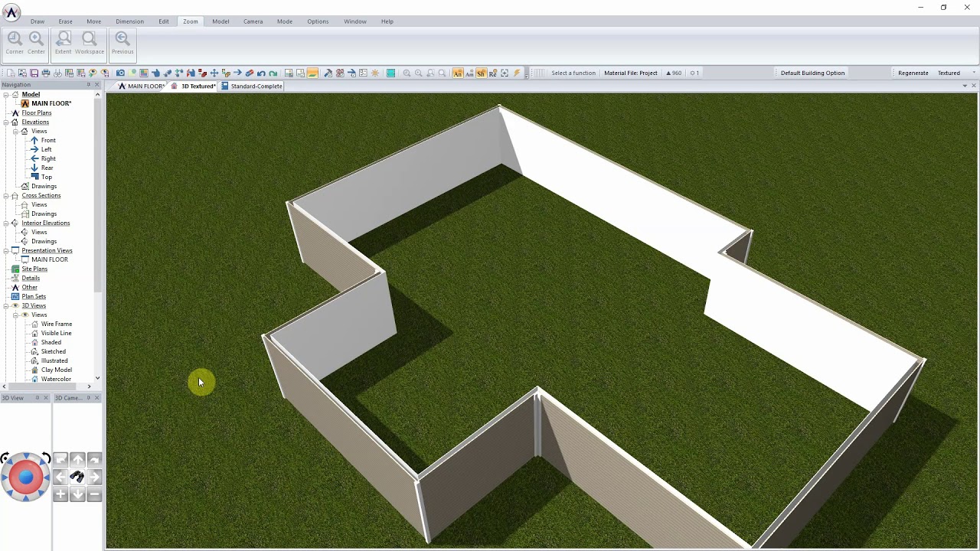Viewport: 980px width, 551px height.
Task: Toggle the highlighted 'Sh' toolbar button
Action: pos(481,73)
